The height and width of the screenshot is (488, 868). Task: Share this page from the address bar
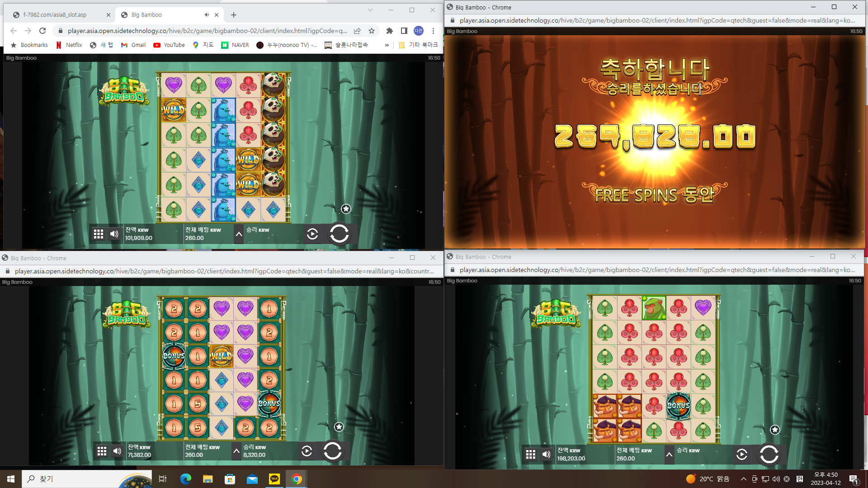tap(357, 31)
